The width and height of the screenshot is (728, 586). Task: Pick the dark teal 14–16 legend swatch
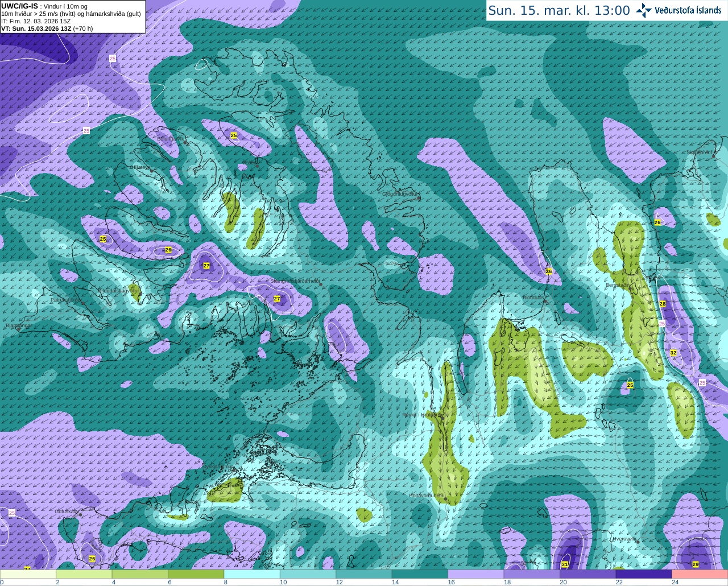click(420, 574)
